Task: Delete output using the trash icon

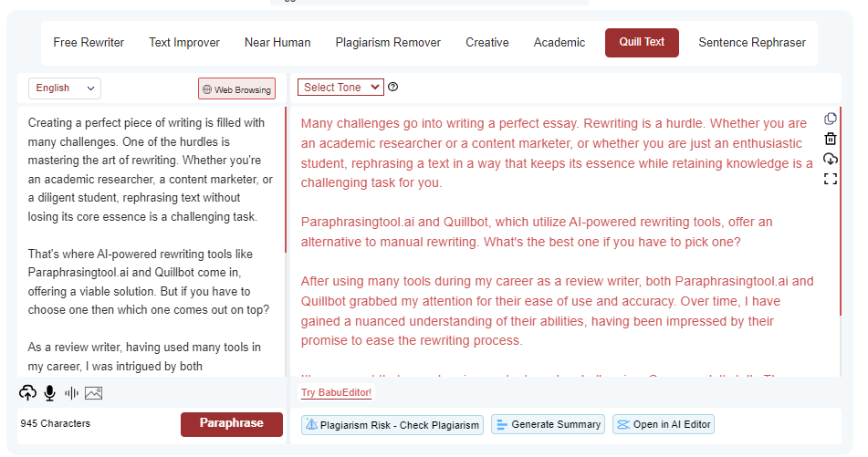Action: [x=830, y=139]
